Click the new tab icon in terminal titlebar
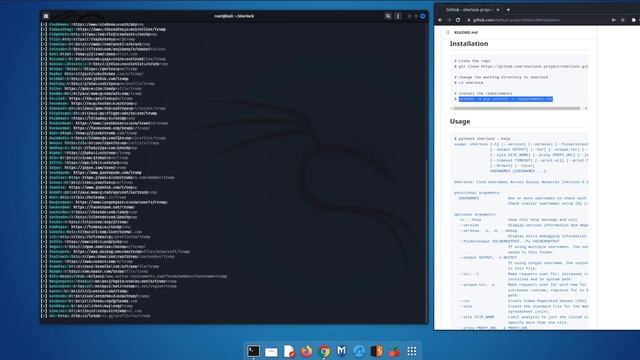This screenshot has height=360, width=640. [x=46, y=16]
